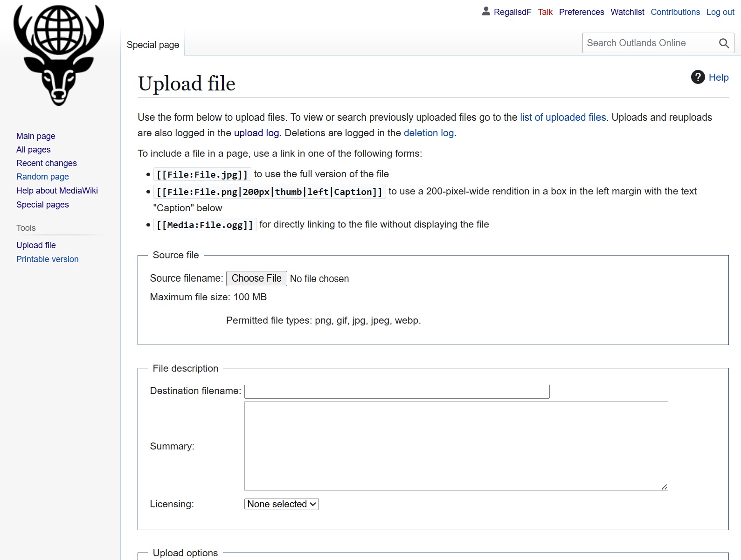The height and width of the screenshot is (560, 741).
Task: Open Special pages in sidebar
Action: click(x=42, y=205)
